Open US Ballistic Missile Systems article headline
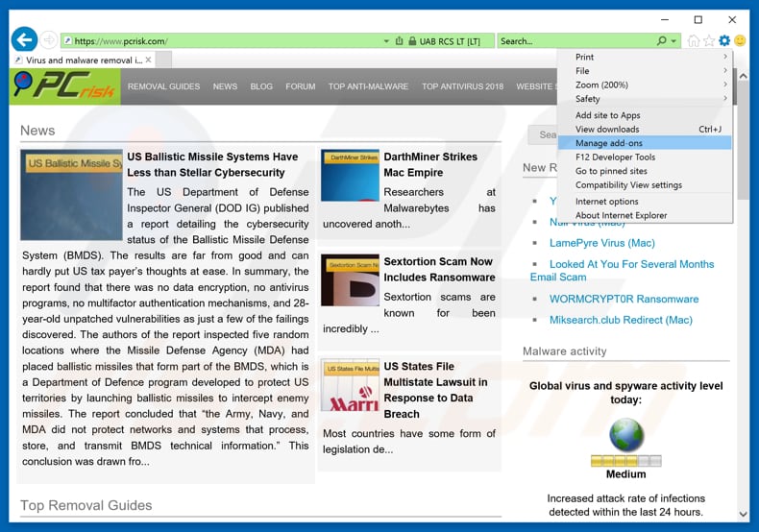The image size is (759, 532). point(212,164)
